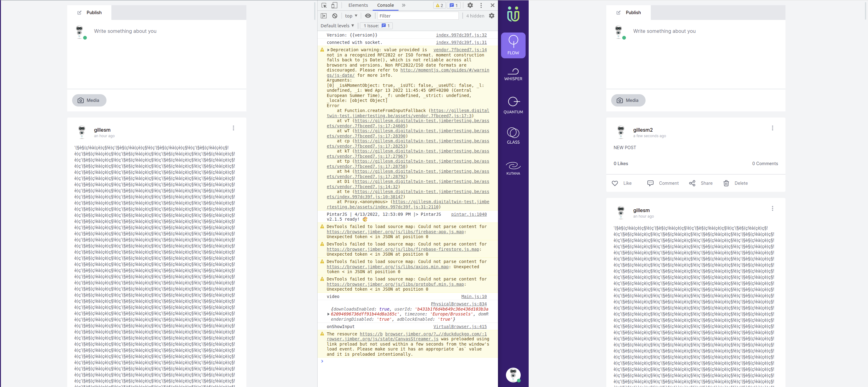The image size is (868, 387).
Task: Open DevTools settings gear
Action: tap(470, 5)
